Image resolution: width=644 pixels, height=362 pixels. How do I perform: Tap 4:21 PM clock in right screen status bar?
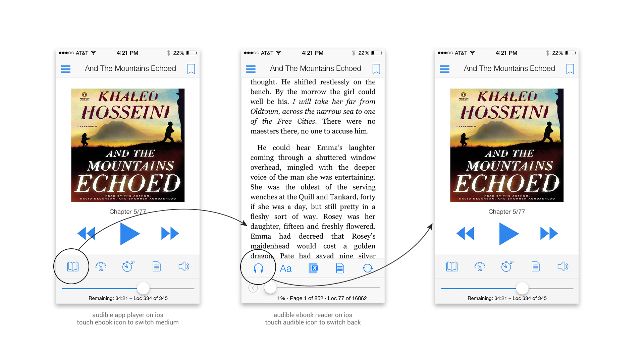tap(506, 53)
